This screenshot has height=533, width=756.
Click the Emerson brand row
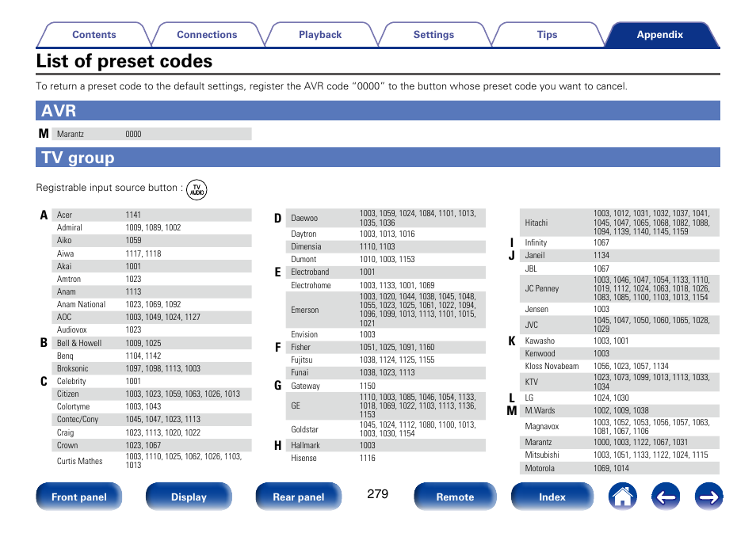[x=386, y=310]
